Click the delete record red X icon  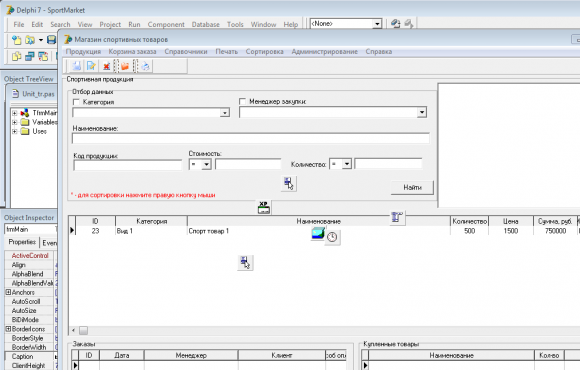point(107,66)
